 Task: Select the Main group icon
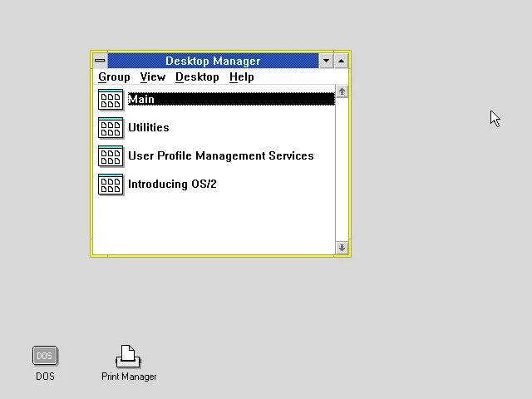coord(111,100)
